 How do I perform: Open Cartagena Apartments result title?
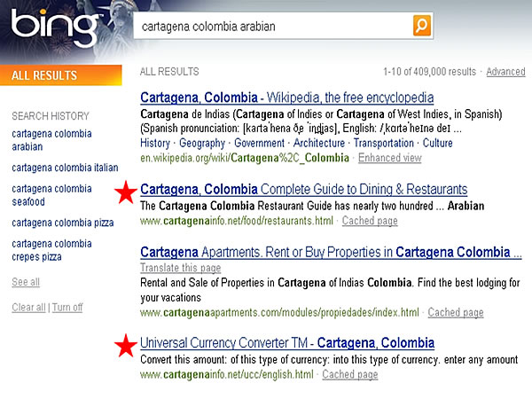pyautogui.click(x=330, y=253)
